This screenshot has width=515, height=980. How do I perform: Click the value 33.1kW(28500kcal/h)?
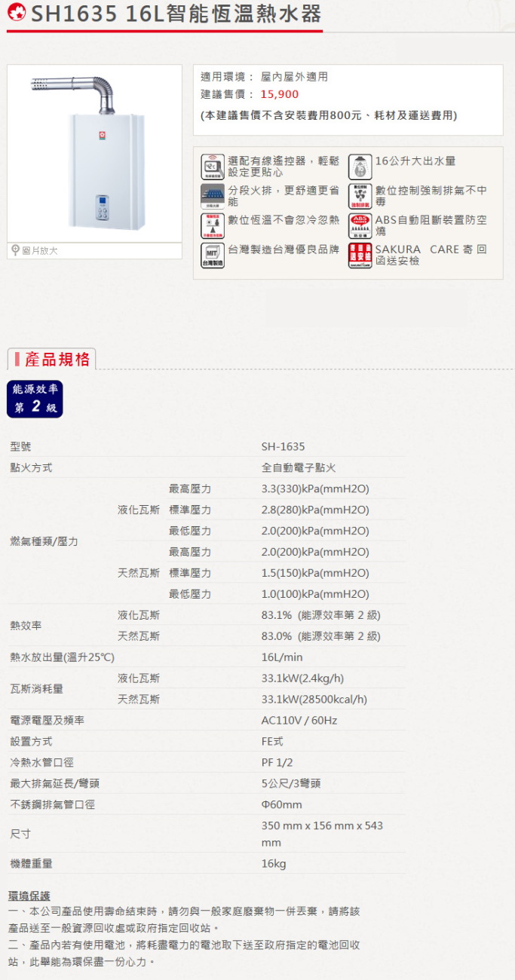(x=314, y=700)
